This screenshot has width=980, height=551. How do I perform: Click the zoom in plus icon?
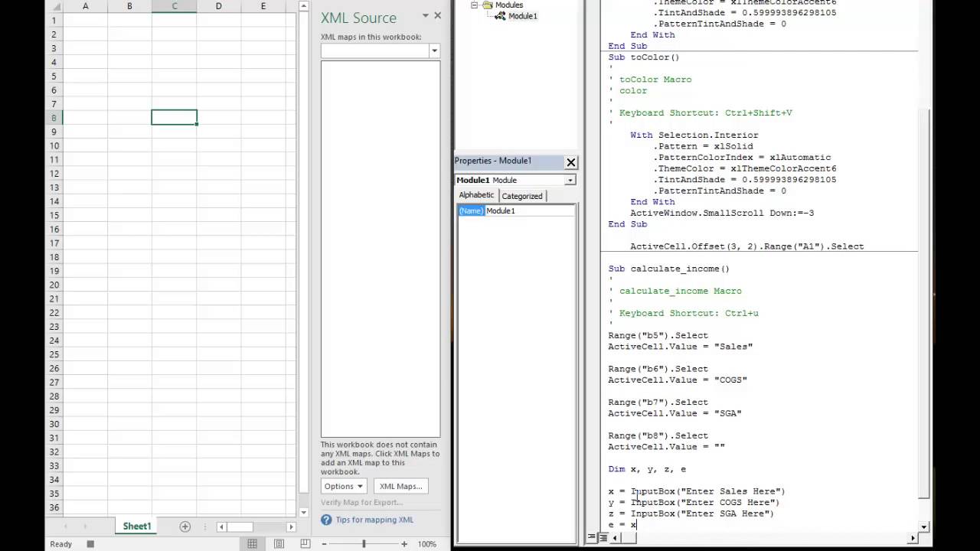click(404, 544)
